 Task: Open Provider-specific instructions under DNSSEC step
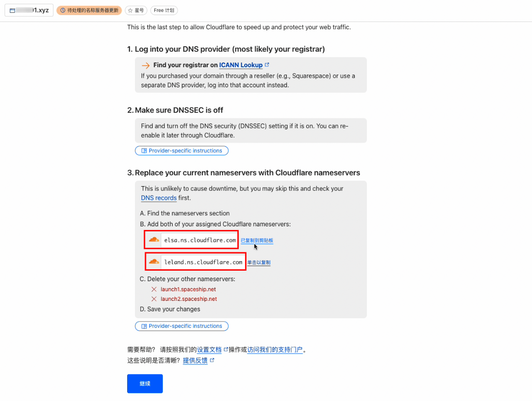182,150
